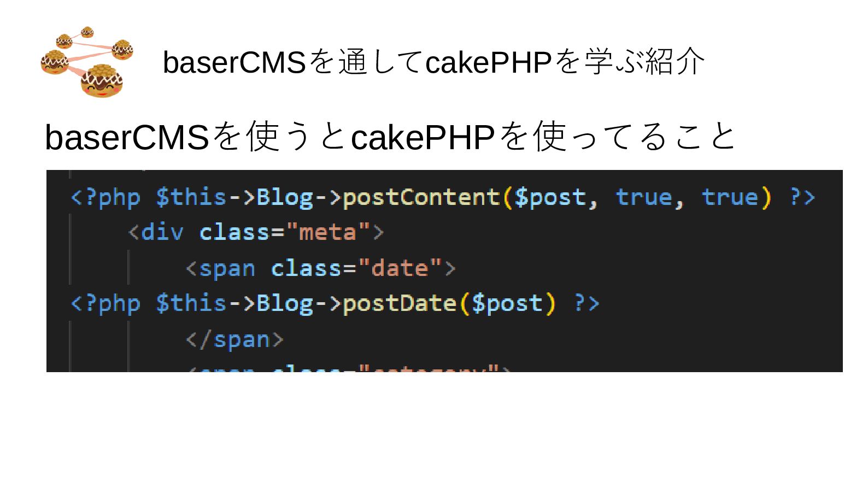
Task: Click '$this' in the first code line
Action: coord(191,197)
